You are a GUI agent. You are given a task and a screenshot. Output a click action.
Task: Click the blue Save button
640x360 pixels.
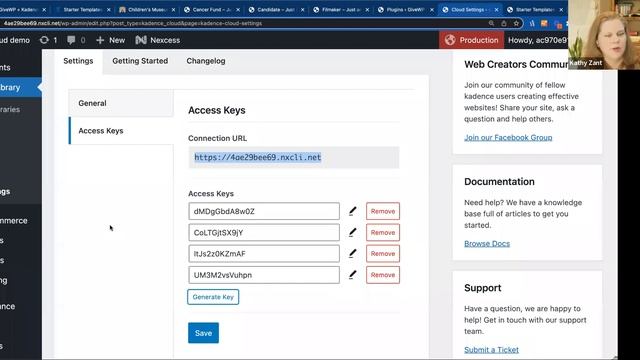(203, 333)
